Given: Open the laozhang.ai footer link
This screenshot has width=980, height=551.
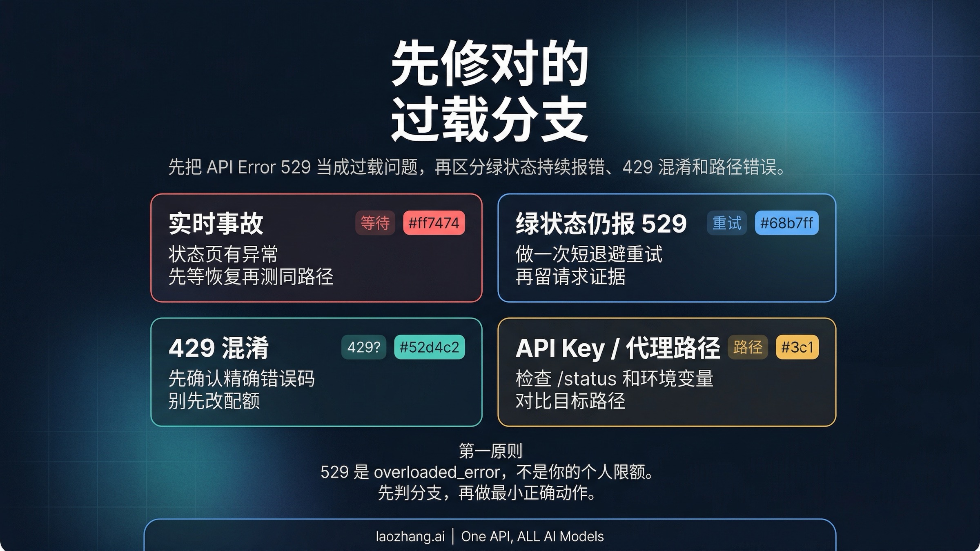Looking at the screenshot, I should point(410,536).
